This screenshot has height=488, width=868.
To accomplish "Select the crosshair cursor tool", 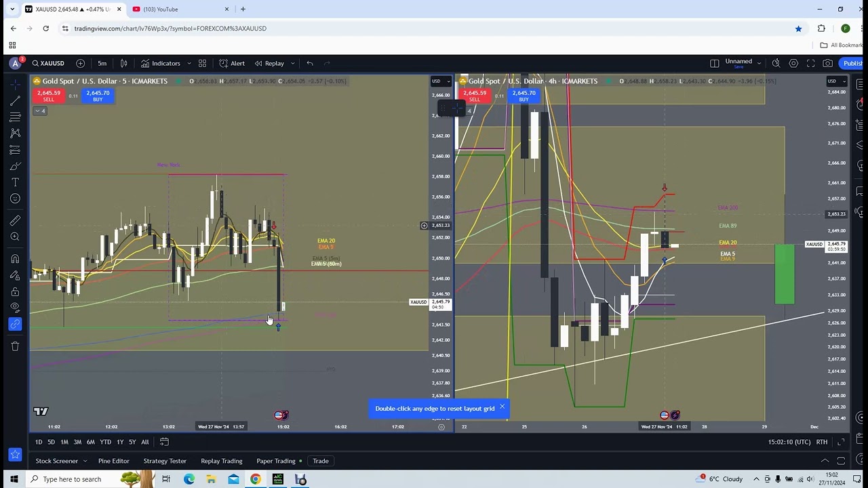I will click(15, 84).
